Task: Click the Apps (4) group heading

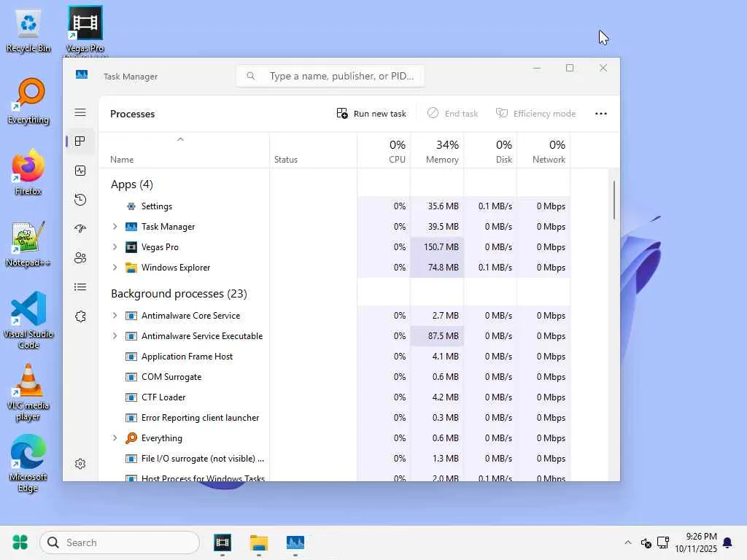Action: (x=132, y=184)
